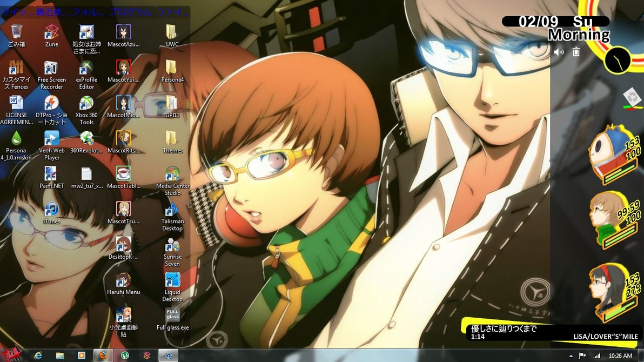Switch to Firefox in taskbar
This screenshot has width=644, height=362.
coord(104,356)
